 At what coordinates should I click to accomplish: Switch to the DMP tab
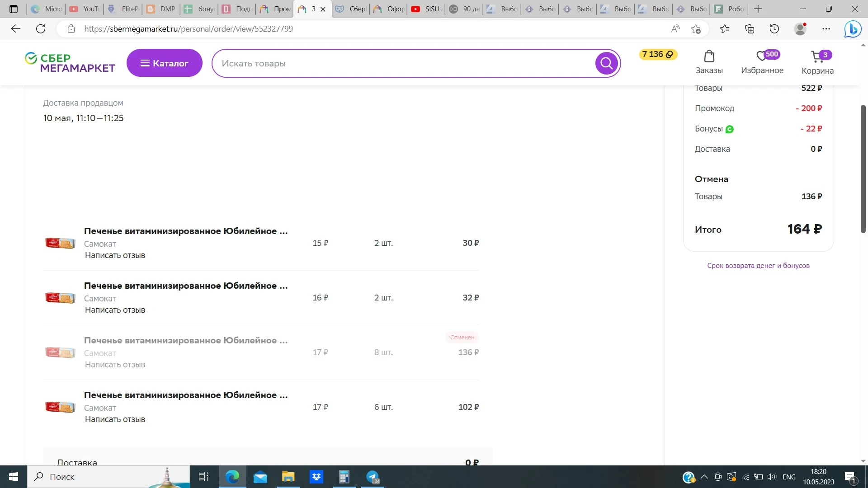tap(161, 9)
